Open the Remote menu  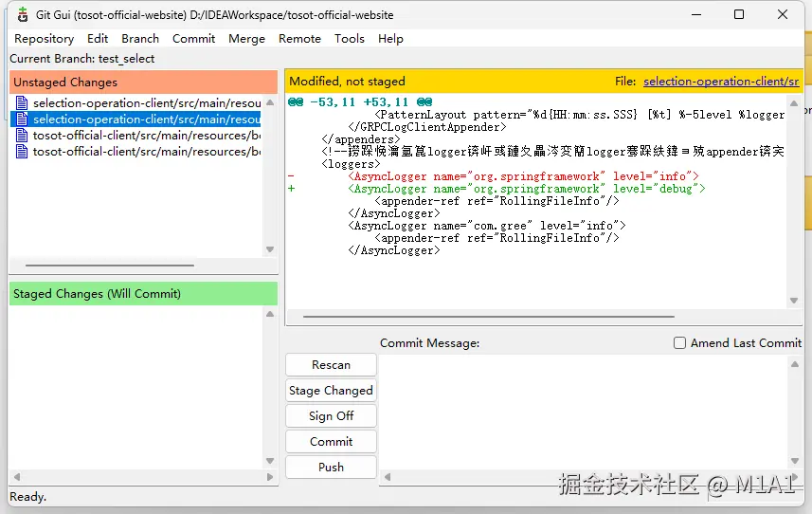299,39
